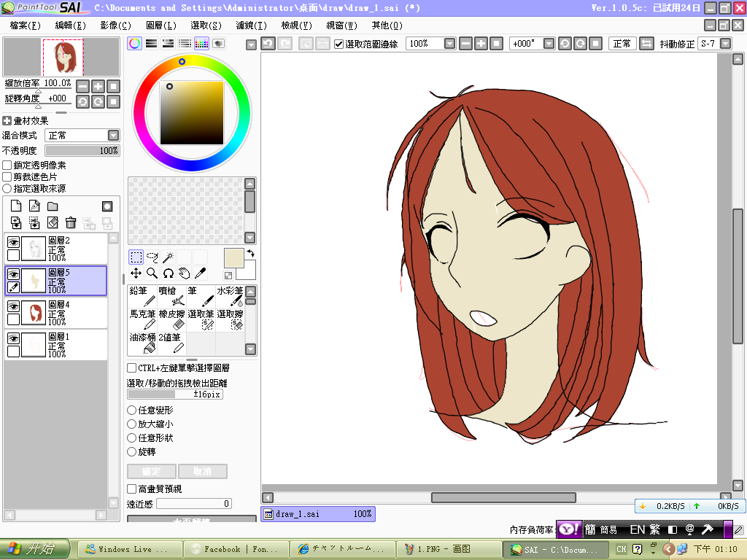Screen dimensions: 747x560
Task: Select the lasso selection tool
Action: 152,257
